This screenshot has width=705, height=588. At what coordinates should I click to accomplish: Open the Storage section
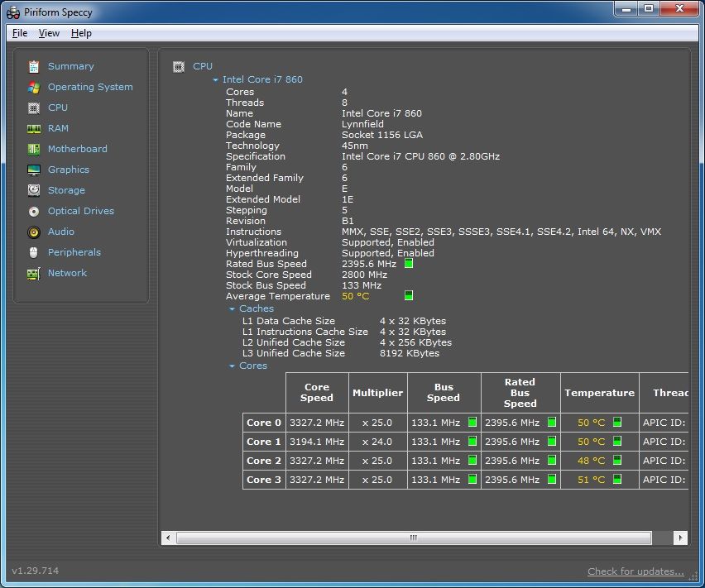[66, 190]
